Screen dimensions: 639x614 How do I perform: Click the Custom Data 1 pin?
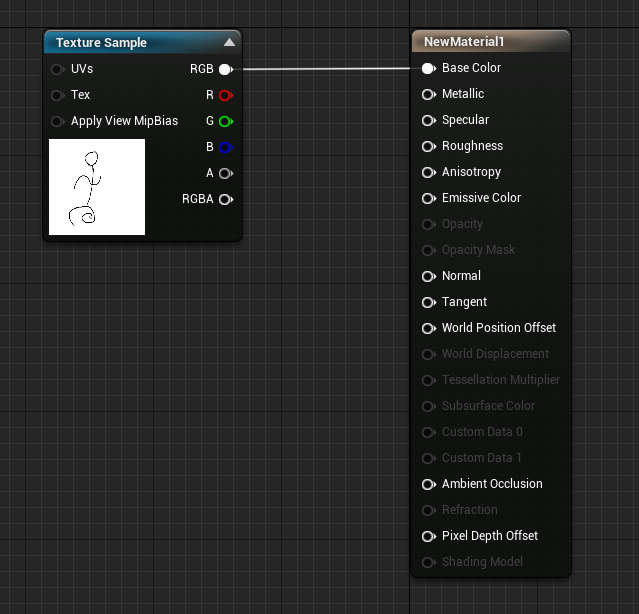[x=428, y=458]
